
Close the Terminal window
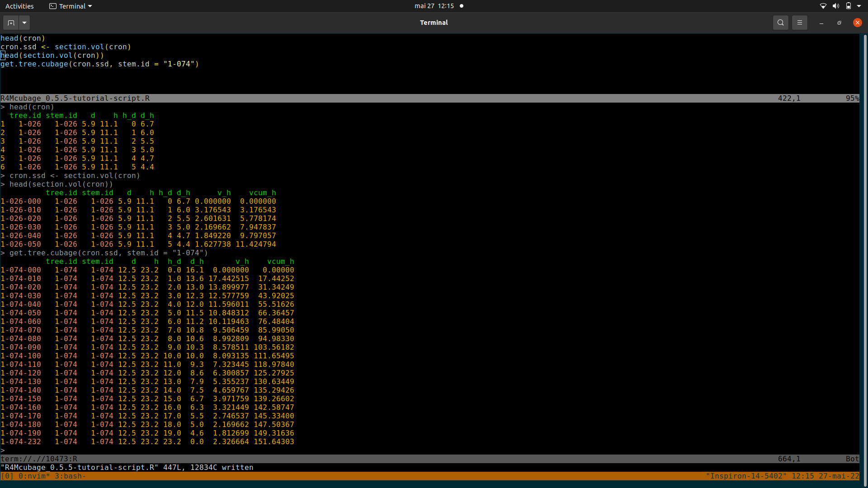pyautogui.click(x=857, y=23)
